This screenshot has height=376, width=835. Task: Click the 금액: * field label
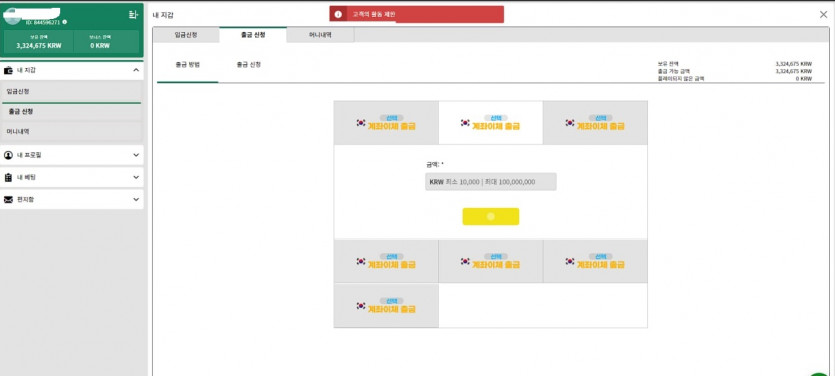click(x=435, y=165)
